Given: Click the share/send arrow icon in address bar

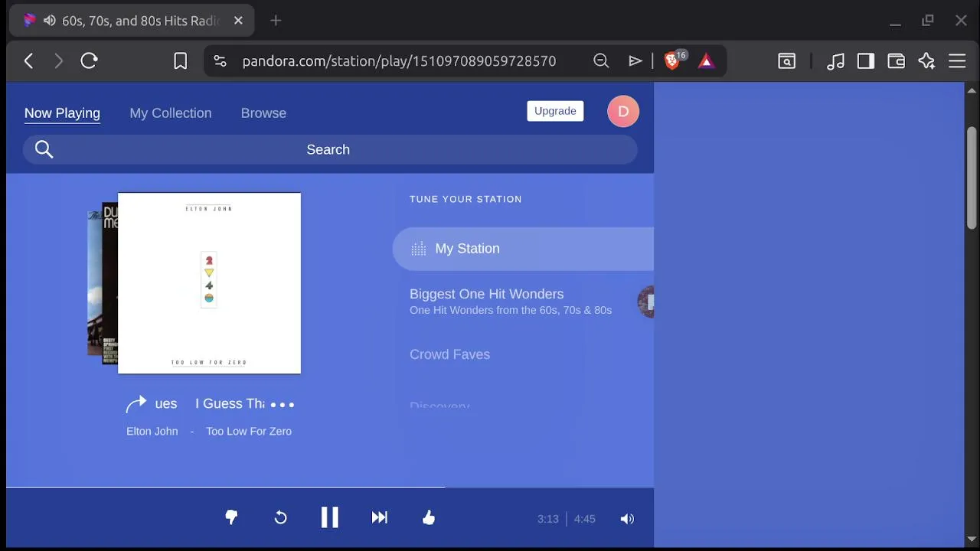Looking at the screenshot, I should (635, 61).
